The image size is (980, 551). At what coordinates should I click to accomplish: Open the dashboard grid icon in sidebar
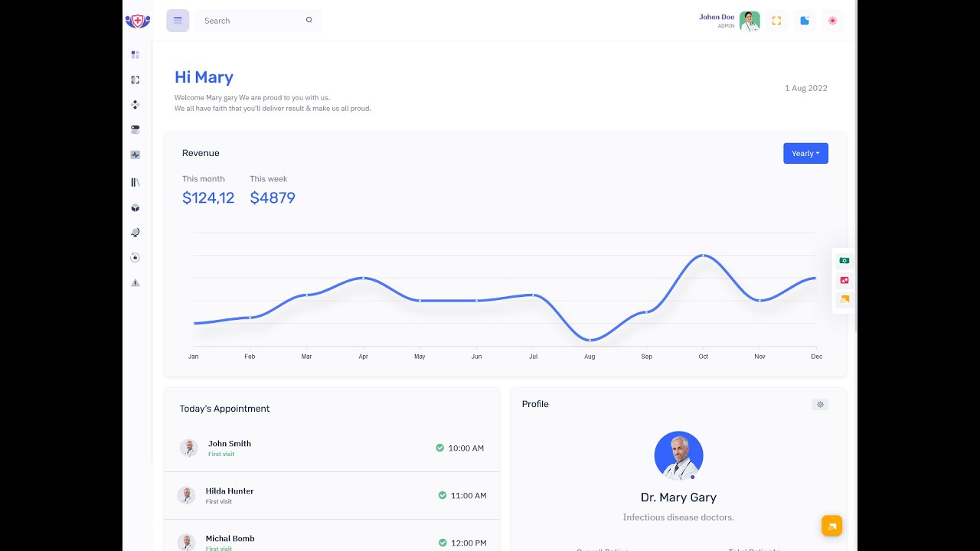(136, 54)
